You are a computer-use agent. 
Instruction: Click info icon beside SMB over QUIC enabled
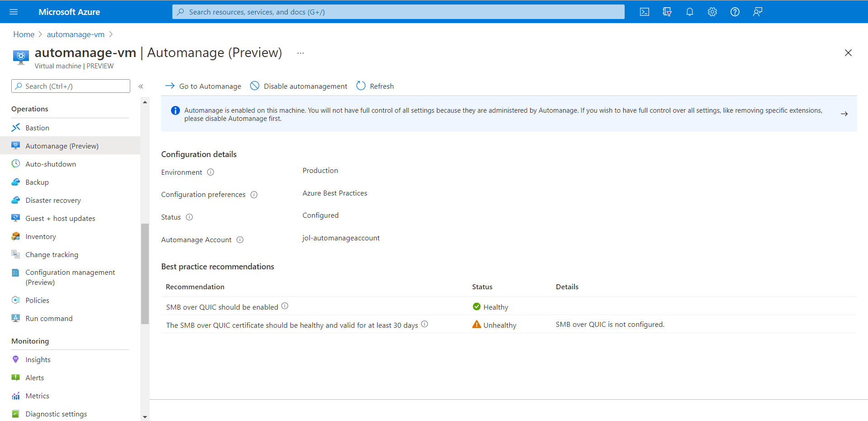285,306
